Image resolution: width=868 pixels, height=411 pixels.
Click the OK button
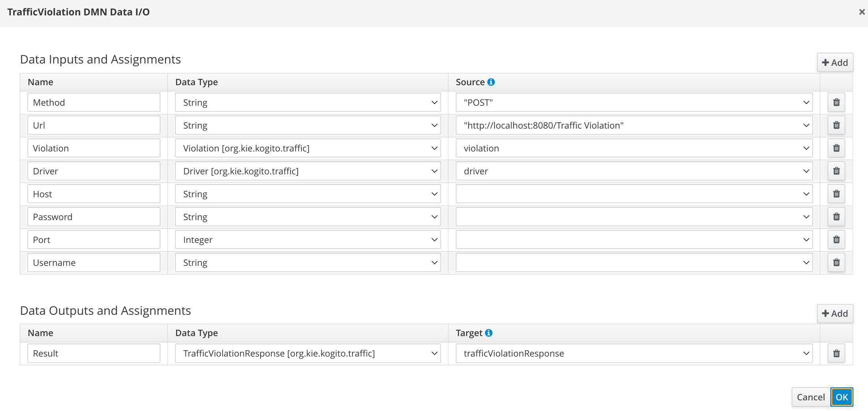[842, 397]
